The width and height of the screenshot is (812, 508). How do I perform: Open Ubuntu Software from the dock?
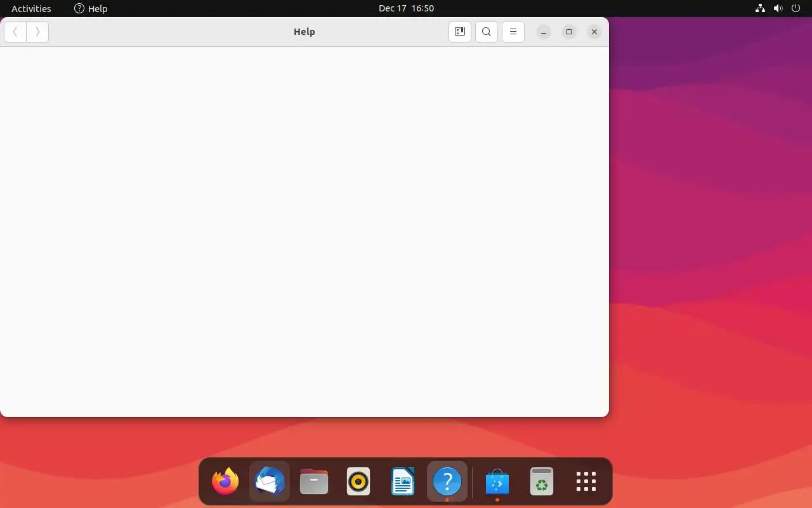tap(497, 482)
